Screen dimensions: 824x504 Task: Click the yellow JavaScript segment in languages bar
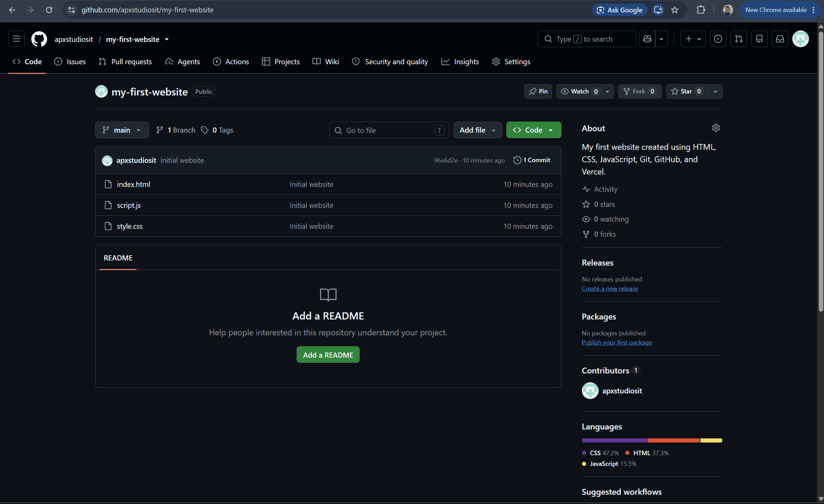click(x=711, y=440)
